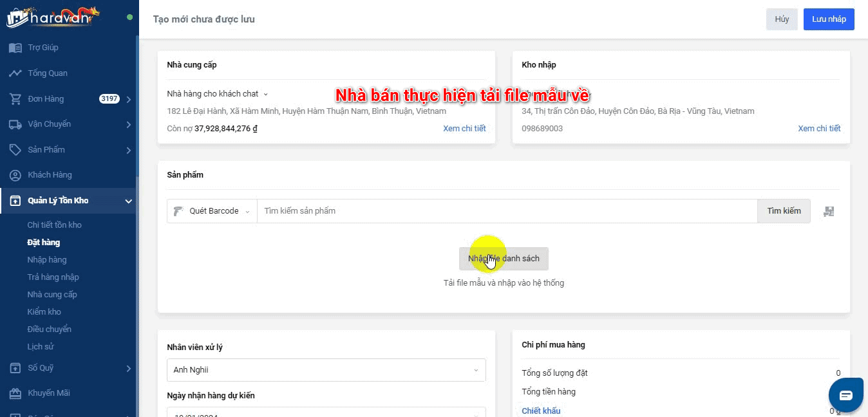This screenshot has height=417, width=868.
Task: Click the Sổ Quỹ wallet icon
Action: click(x=15, y=368)
